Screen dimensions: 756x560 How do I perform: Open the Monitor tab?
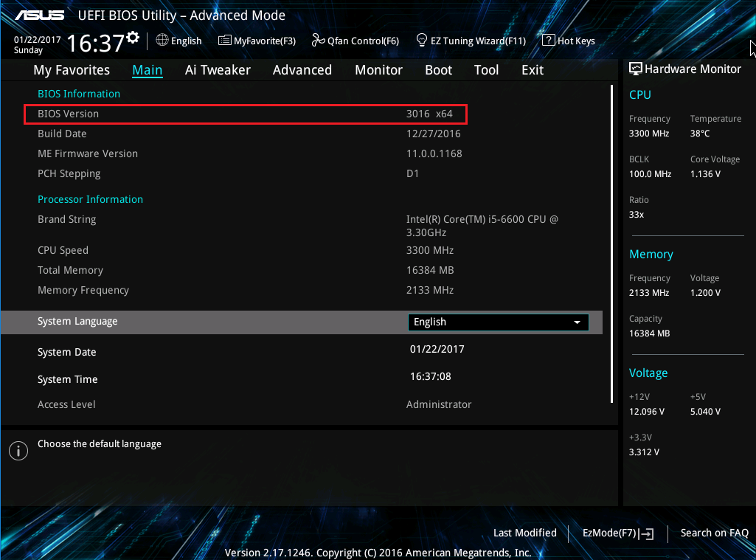378,70
